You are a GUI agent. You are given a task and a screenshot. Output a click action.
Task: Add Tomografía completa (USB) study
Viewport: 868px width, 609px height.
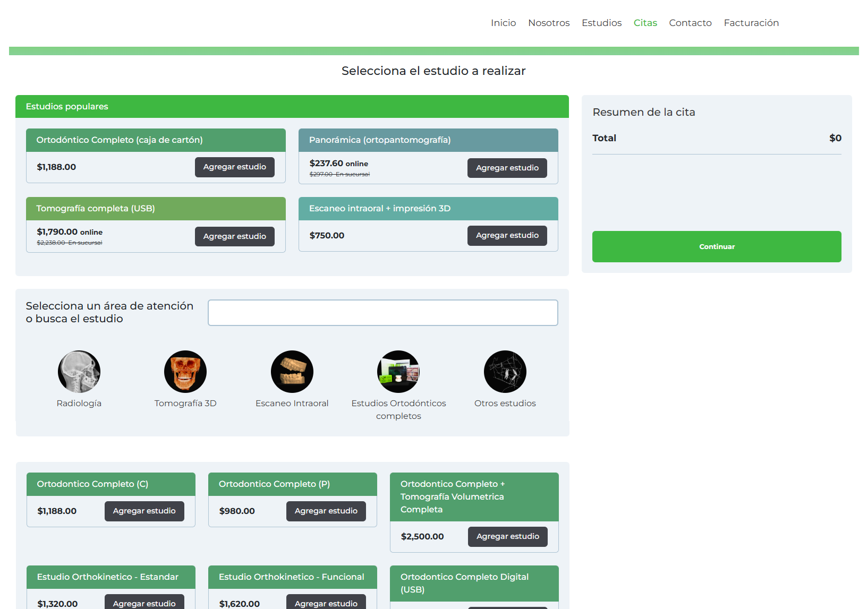[x=234, y=237]
